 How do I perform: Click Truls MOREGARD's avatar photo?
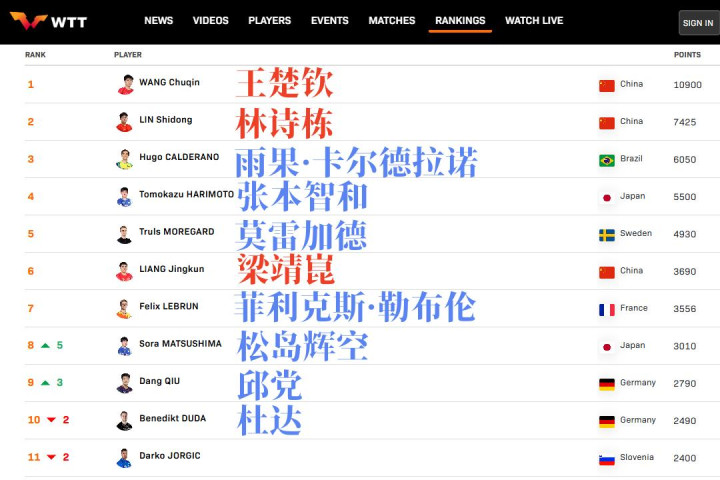(124, 234)
